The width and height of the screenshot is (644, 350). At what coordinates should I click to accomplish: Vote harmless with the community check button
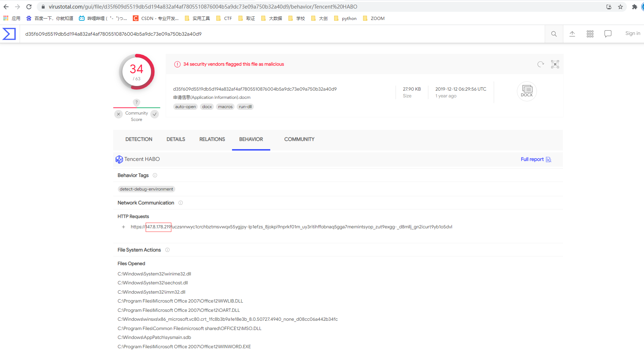155,114
